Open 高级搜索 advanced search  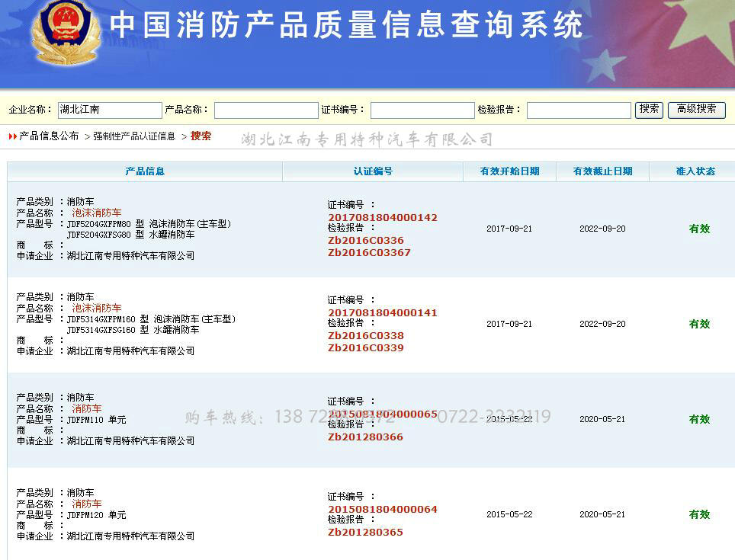pos(696,110)
